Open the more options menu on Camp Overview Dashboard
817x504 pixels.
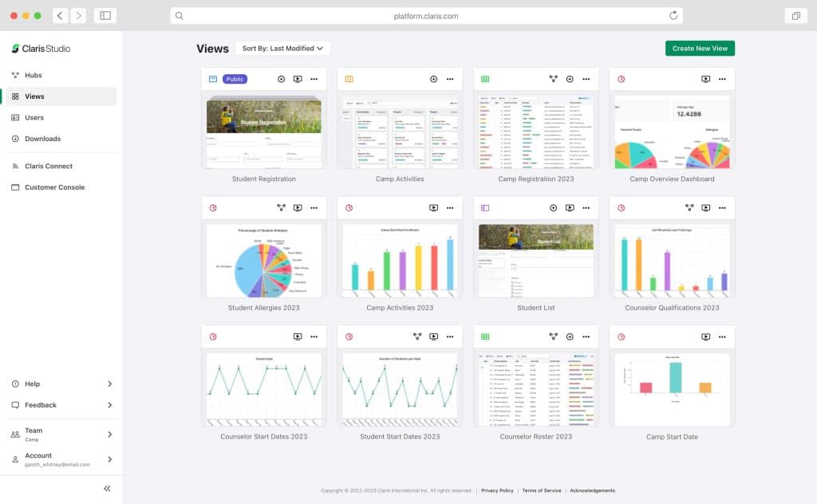click(x=722, y=79)
